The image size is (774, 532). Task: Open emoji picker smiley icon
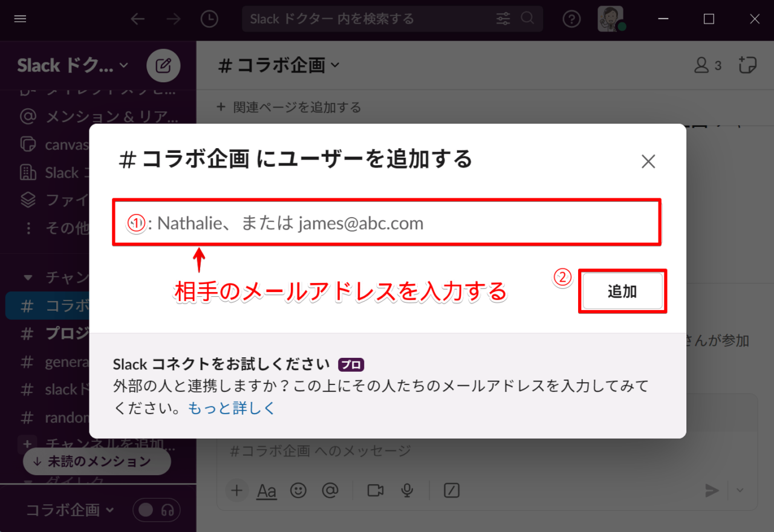[298, 490]
